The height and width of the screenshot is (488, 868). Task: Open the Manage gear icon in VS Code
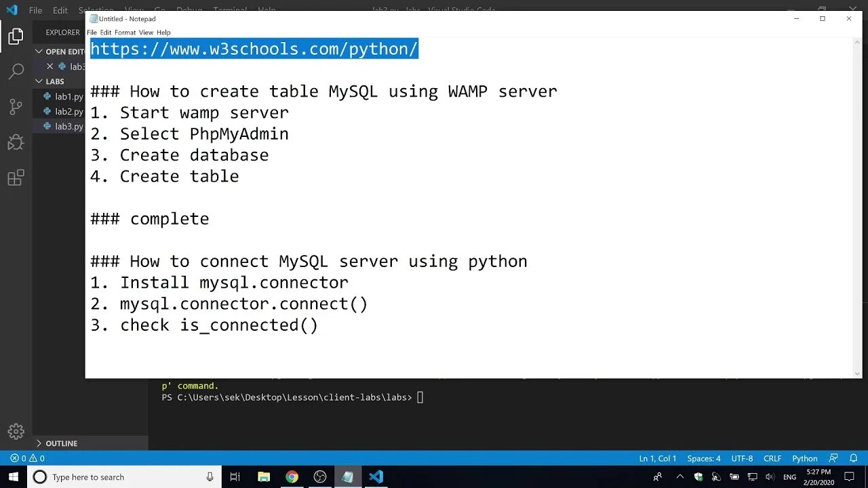tap(16, 431)
